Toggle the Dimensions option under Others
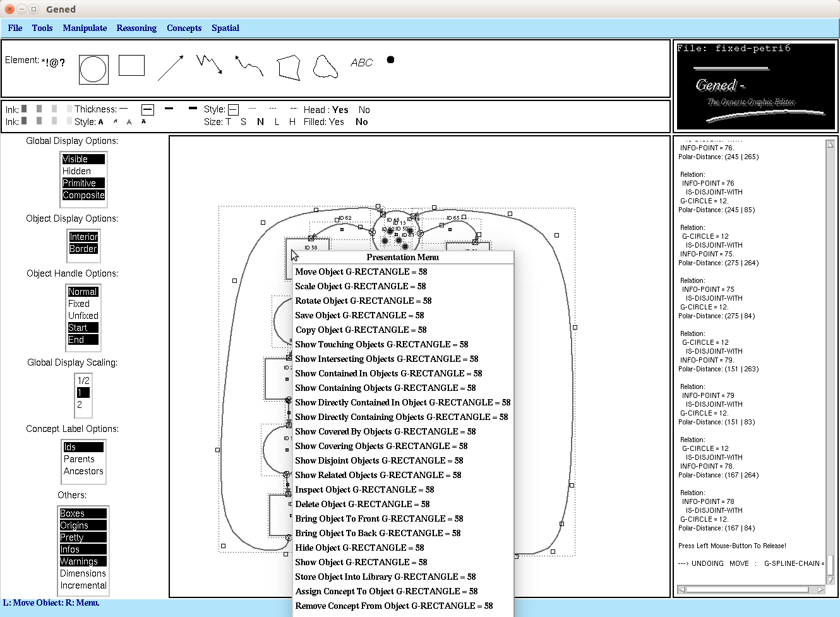 point(83,573)
